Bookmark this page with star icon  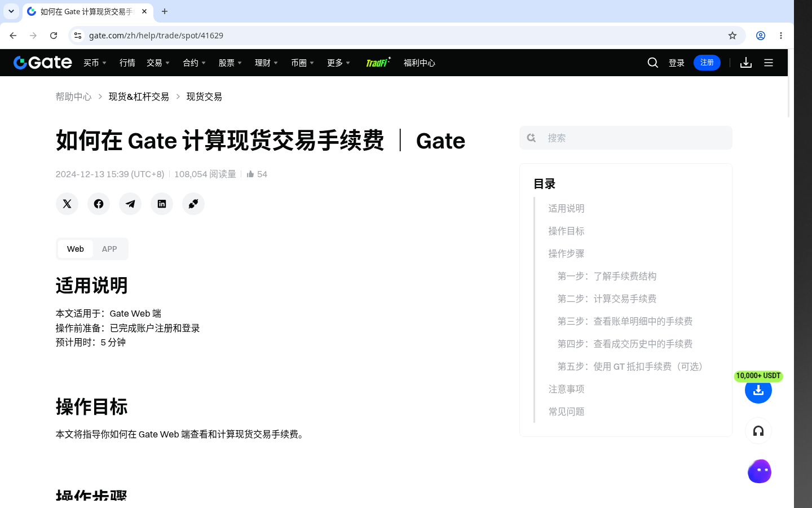tap(732, 36)
